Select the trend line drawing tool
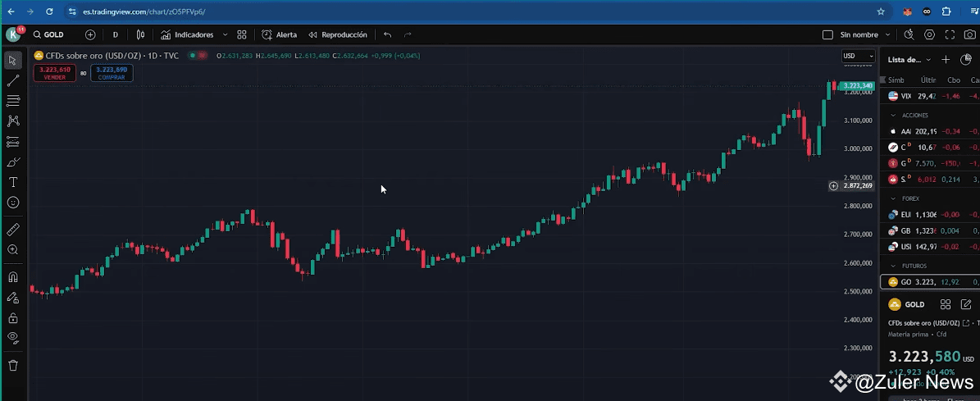The height and width of the screenshot is (401, 980). pos(12,80)
